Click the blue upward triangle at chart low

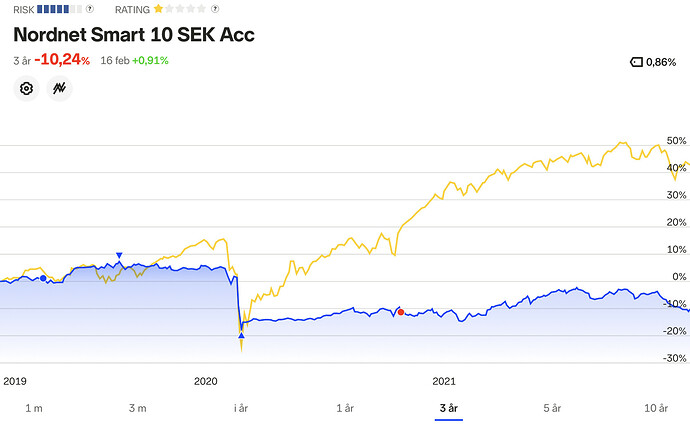(241, 336)
